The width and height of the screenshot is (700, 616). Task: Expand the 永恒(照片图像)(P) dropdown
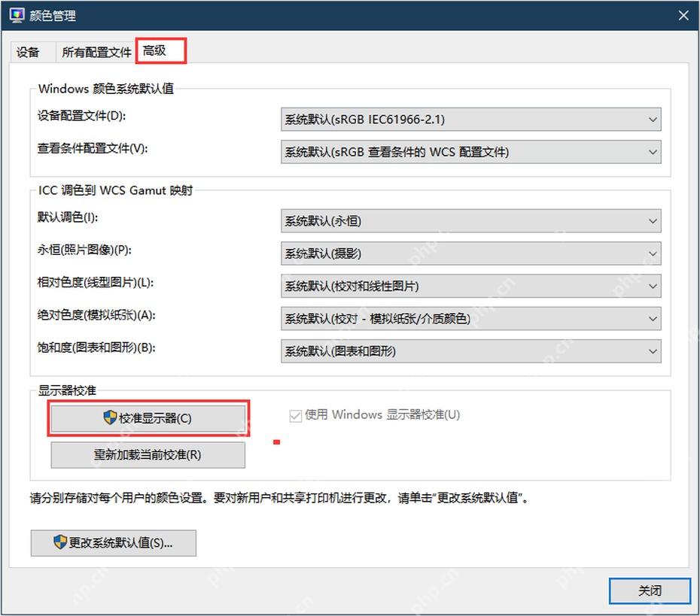coord(471,253)
